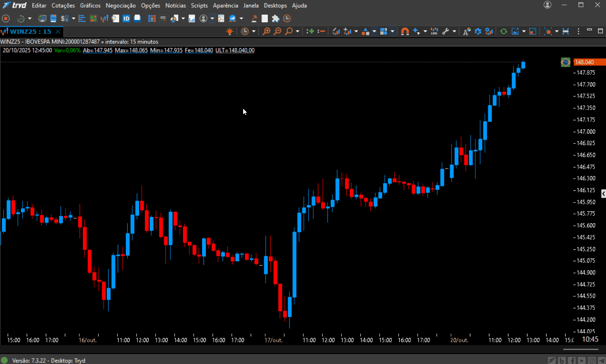Expand the chart interval clock dropdown

(254, 32)
